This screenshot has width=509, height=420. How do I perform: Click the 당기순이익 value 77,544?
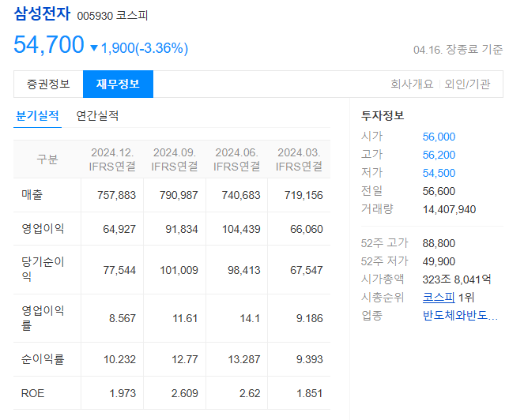tap(119, 270)
